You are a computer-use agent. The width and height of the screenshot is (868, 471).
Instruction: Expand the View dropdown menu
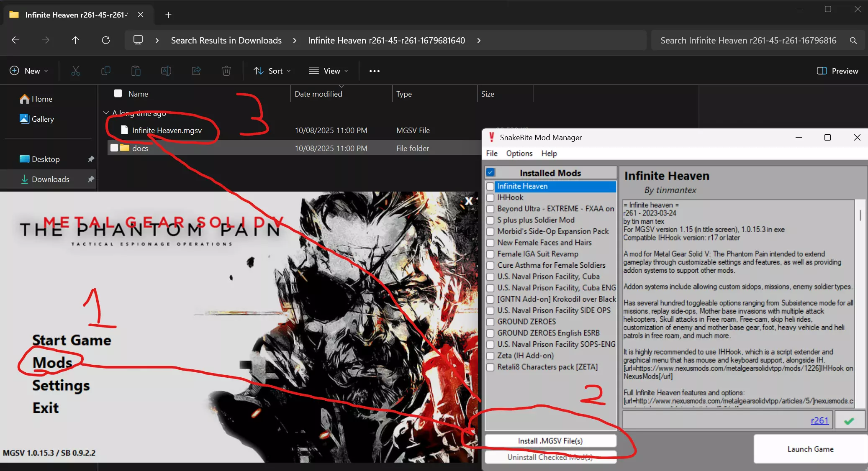(x=329, y=71)
